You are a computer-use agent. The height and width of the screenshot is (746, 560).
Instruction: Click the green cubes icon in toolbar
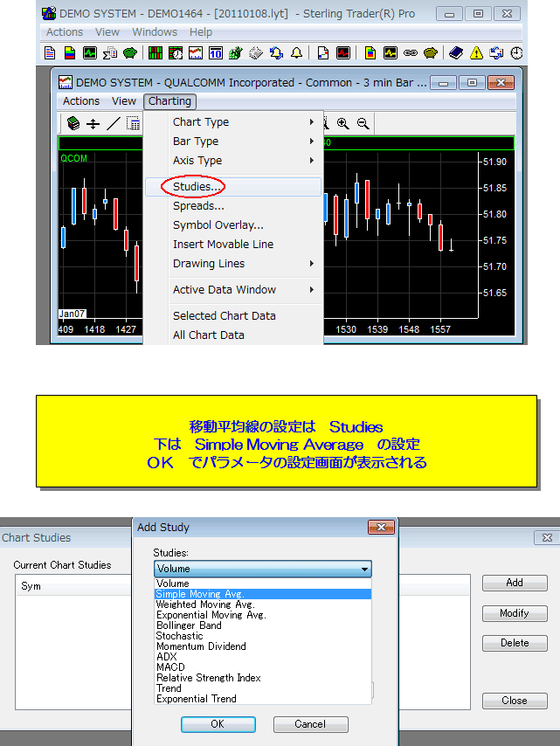point(236,52)
